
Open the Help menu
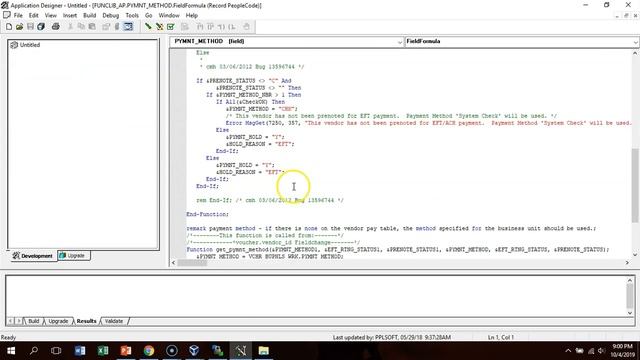[x=192, y=16]
